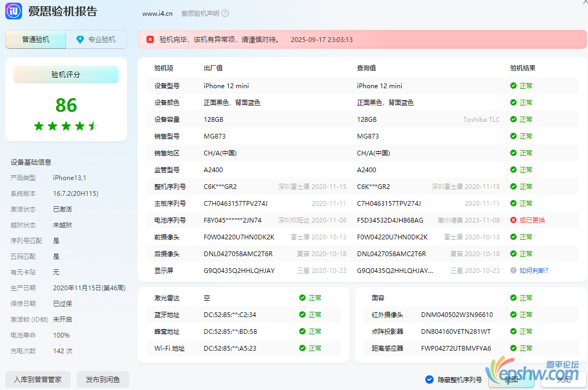Click the 发布到闲鱼 button
Screen dimensions: 588x390
click(x=103, y=380)
